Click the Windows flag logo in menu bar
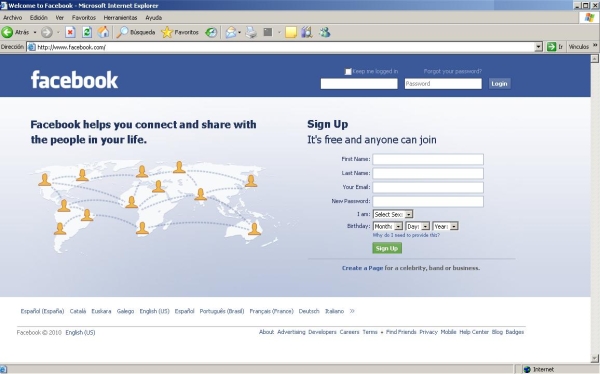600x374 pixels. [x=590, y=18]
